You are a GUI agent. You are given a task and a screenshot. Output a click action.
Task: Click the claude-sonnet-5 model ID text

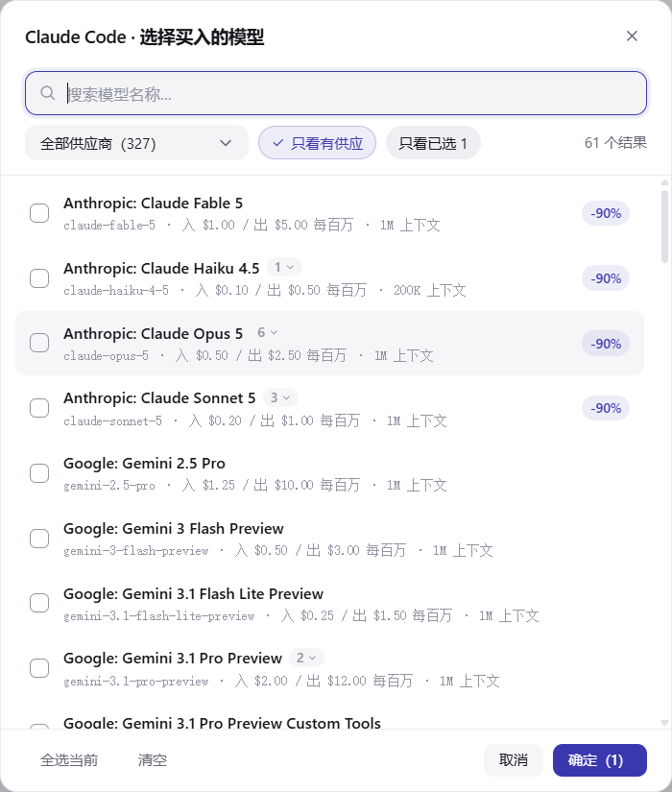(112, 420)
